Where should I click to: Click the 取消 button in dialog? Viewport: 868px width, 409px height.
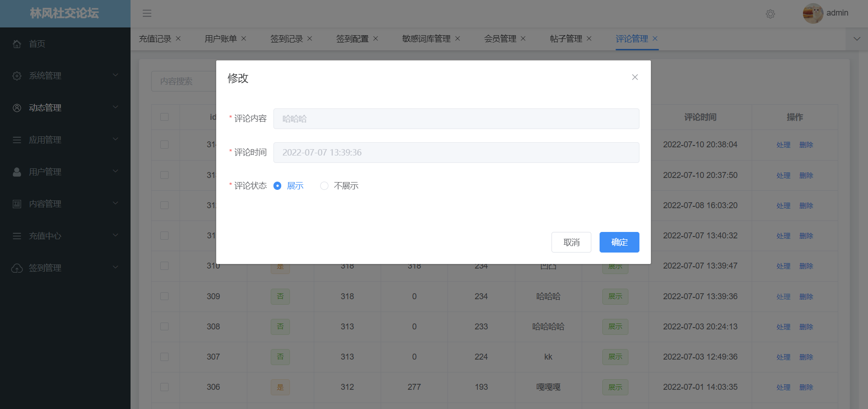(571, 242)
